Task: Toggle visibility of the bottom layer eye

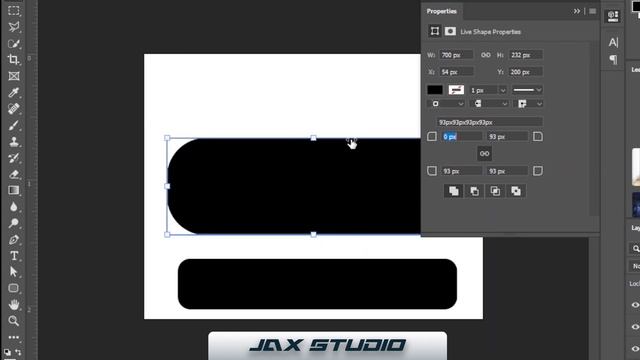Action: click(635, 348)
